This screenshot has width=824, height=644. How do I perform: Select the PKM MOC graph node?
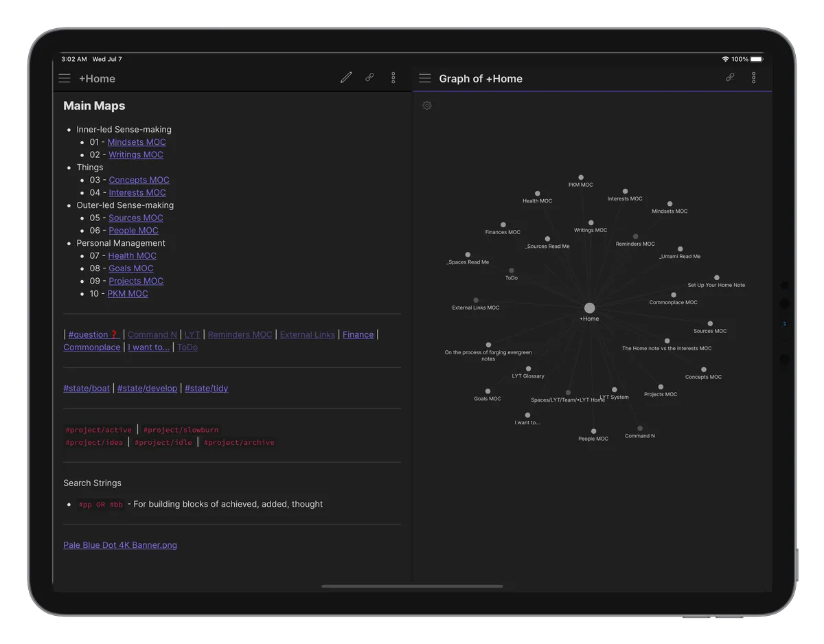(581, 177)
